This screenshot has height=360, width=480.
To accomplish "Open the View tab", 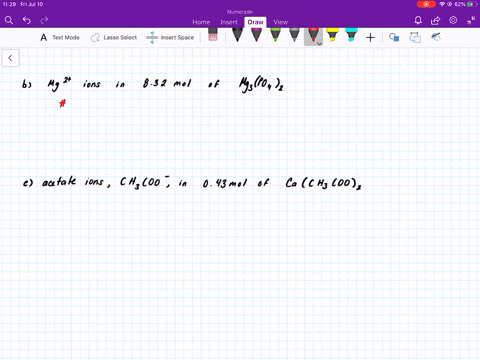I will (280, 22).
